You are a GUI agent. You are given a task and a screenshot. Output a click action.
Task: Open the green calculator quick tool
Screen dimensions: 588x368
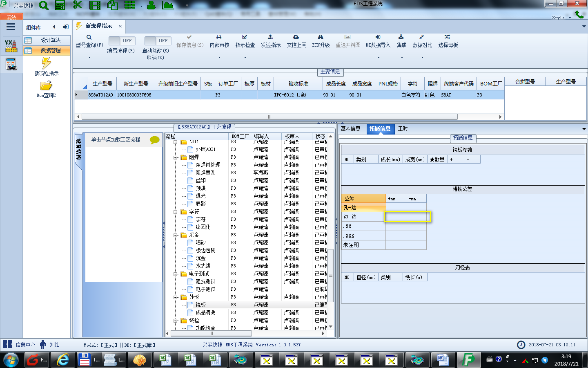60,5
